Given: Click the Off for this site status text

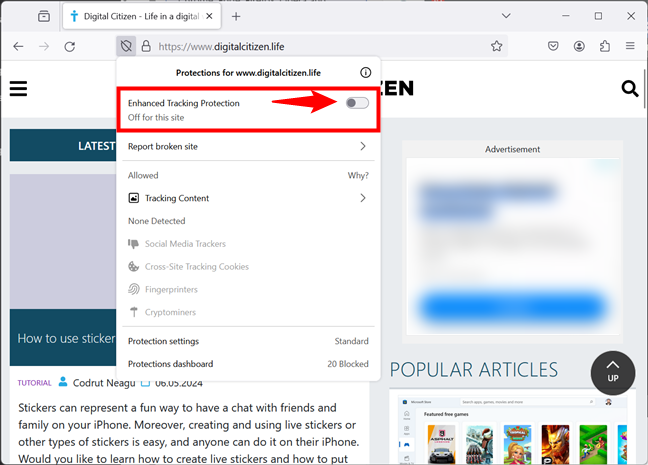Looking at the screenshot, I should 156,117.
